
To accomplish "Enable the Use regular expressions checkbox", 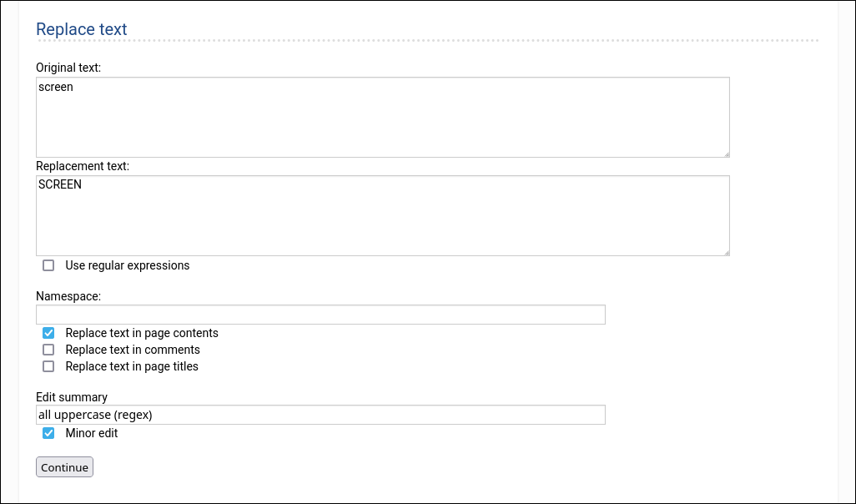I will pyautogui.click(x=48, y=265).
